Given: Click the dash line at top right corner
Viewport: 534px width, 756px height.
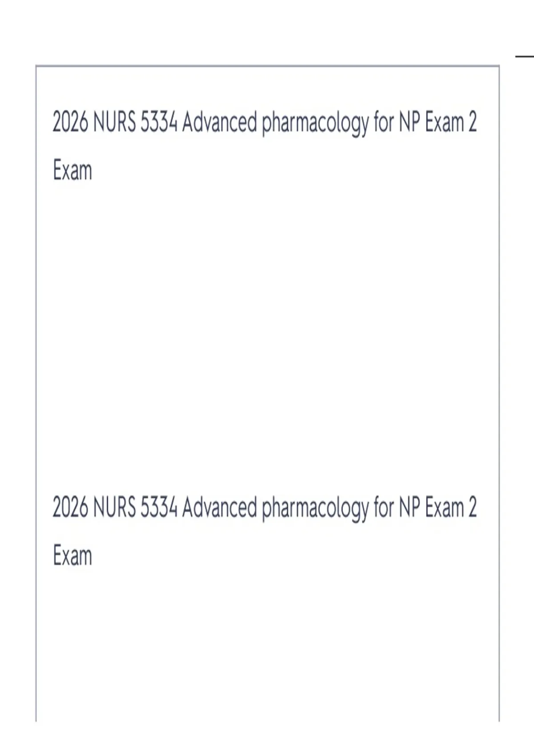Looking at the screenshot, I should [x=525, y=56].
